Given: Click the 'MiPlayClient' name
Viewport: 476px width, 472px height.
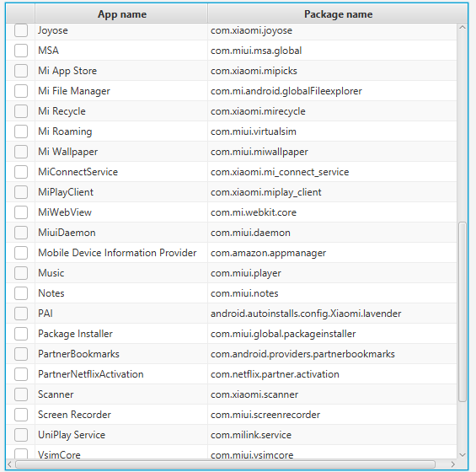Looking at the screenshot, I should [66, 192].
